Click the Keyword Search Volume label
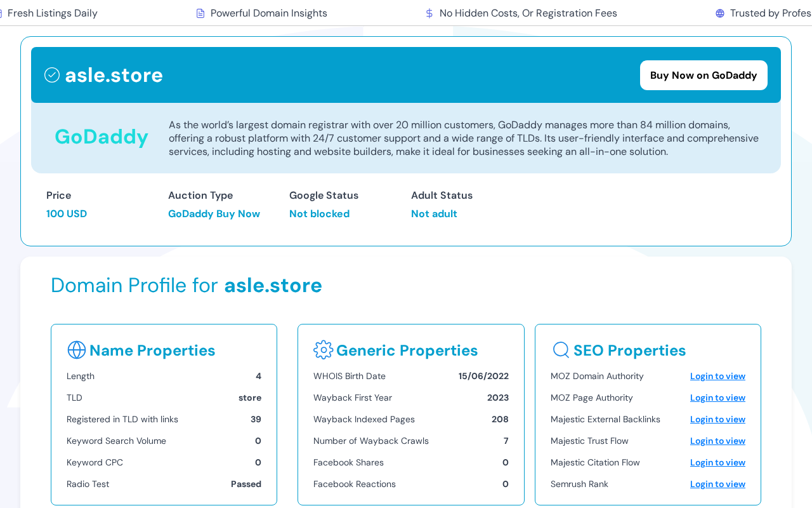This screenshot has height=508, width=812. pyautogui.click(x=116, y=441)
